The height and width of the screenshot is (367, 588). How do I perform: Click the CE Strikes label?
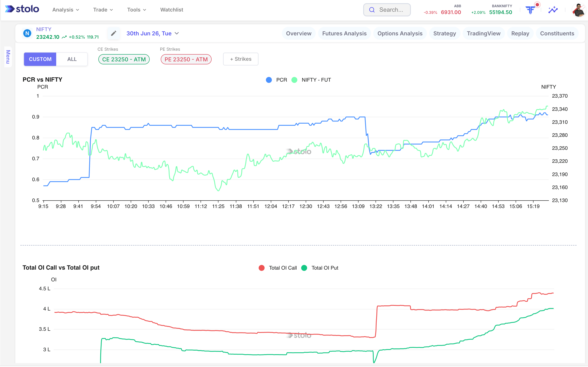[108, 49]
